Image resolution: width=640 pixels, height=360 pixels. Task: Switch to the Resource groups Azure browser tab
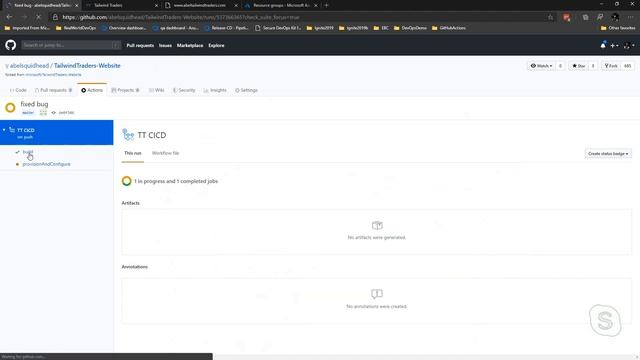coord(281,5)
